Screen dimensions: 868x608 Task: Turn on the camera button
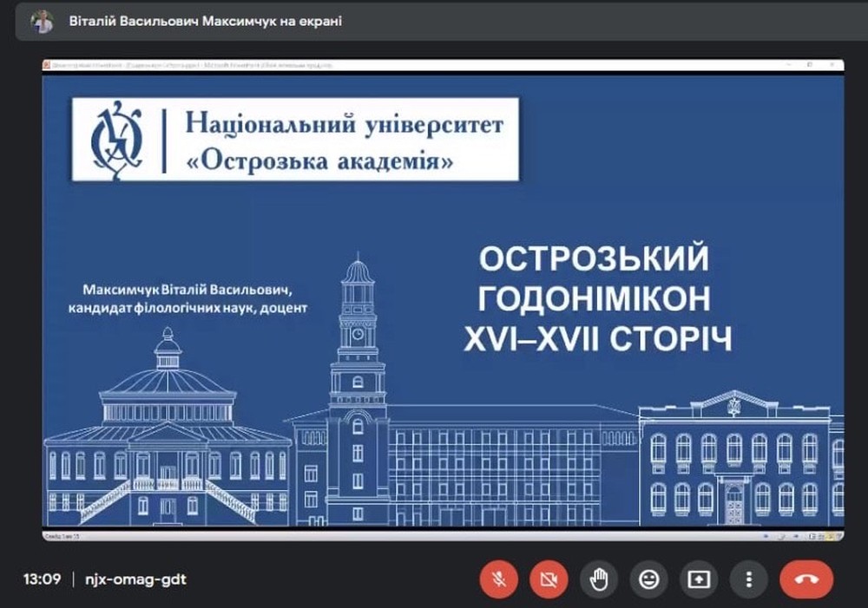tap(549, 579)
